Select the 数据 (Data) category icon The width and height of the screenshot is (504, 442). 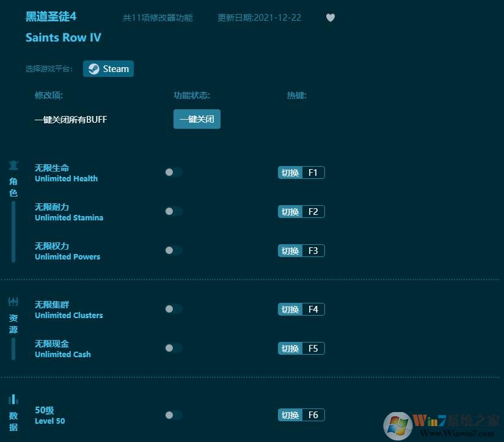click(x=13, y=398)
